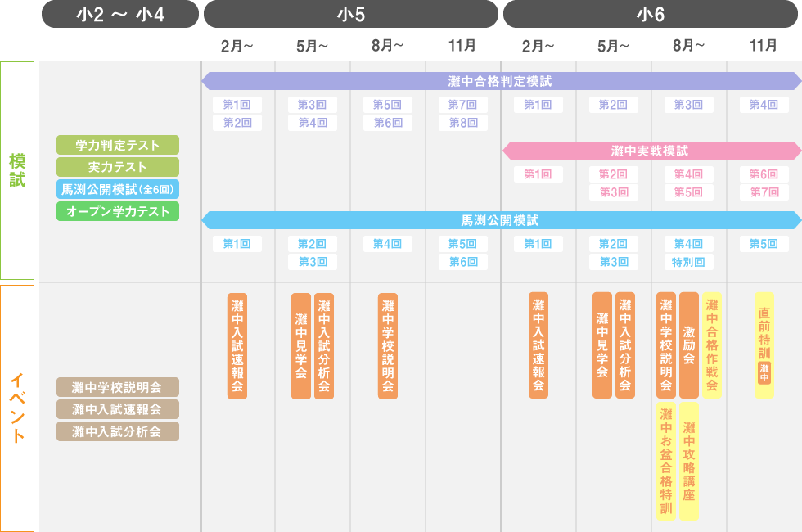Select the 激励会 event bar
The width and height of the screenshot is (802, 532).
pyautogui.click(x=687, y=340)
